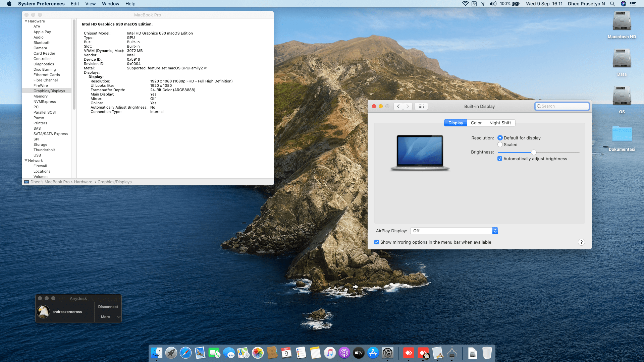
Task: Open Photos from the Dock
Action: tap(258, 353)
